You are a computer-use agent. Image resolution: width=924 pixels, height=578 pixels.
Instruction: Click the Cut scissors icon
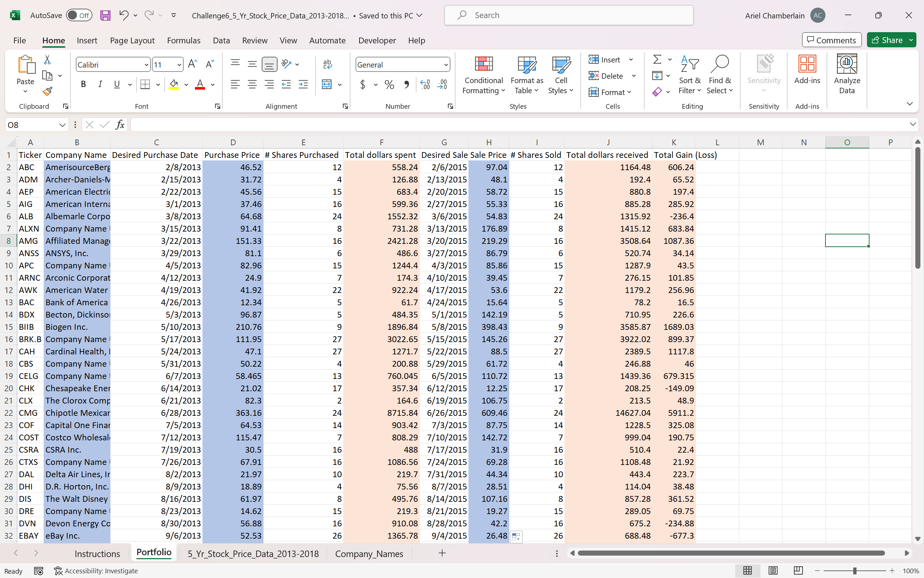(x=47, y=60)
